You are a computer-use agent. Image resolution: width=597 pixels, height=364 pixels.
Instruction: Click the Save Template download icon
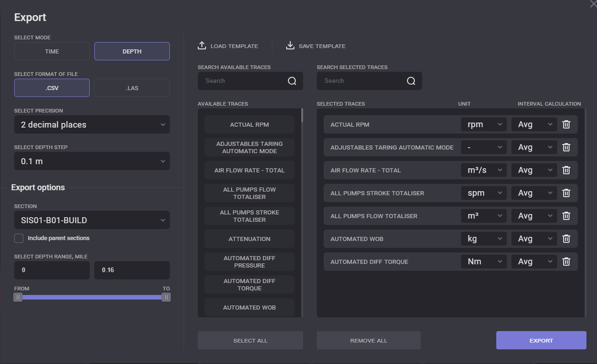pos(290,46)
